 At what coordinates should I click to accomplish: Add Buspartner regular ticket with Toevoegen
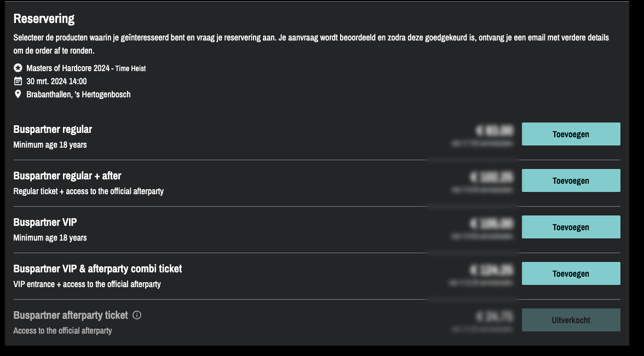point(571,134)
